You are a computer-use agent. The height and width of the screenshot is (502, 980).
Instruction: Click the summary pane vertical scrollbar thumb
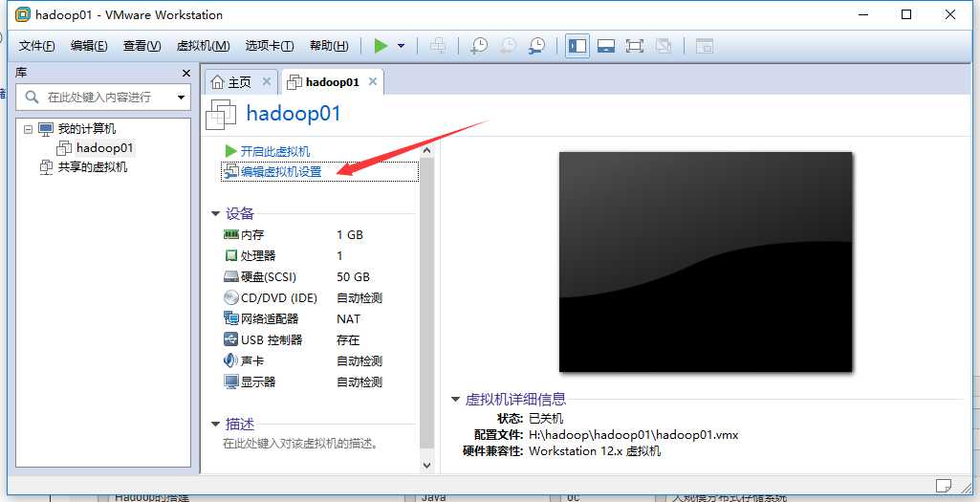[426, 303]
